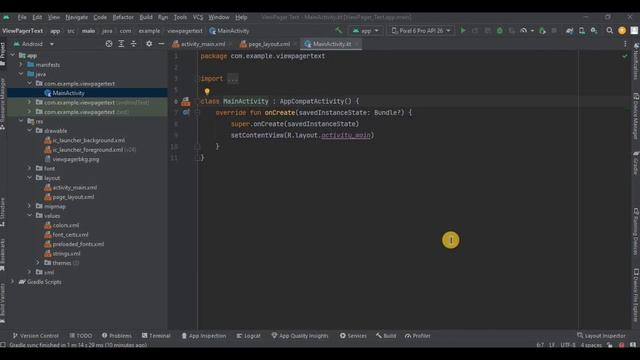Screen dimensions: 640x360
Task: Click the Make Project hammer icon
Action: click(338, 31)
